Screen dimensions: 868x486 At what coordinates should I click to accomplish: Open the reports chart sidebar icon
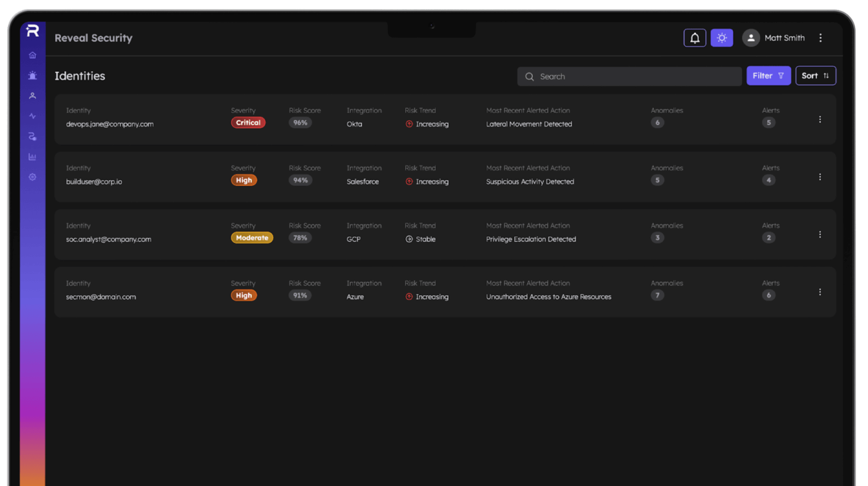[33, 157]
